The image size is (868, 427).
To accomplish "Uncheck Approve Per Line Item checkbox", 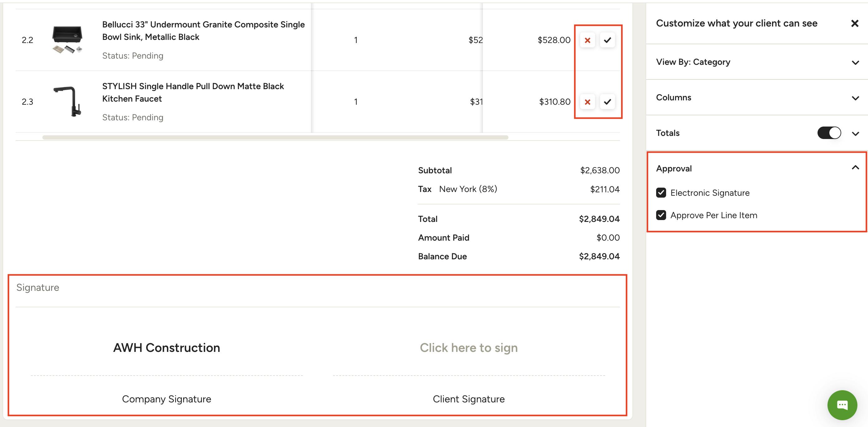I will (x=661, y=215).
